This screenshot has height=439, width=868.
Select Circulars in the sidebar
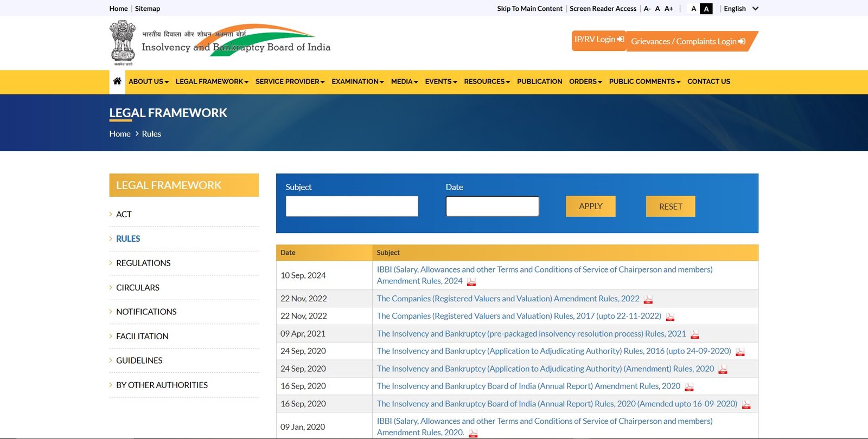point(138,288)
